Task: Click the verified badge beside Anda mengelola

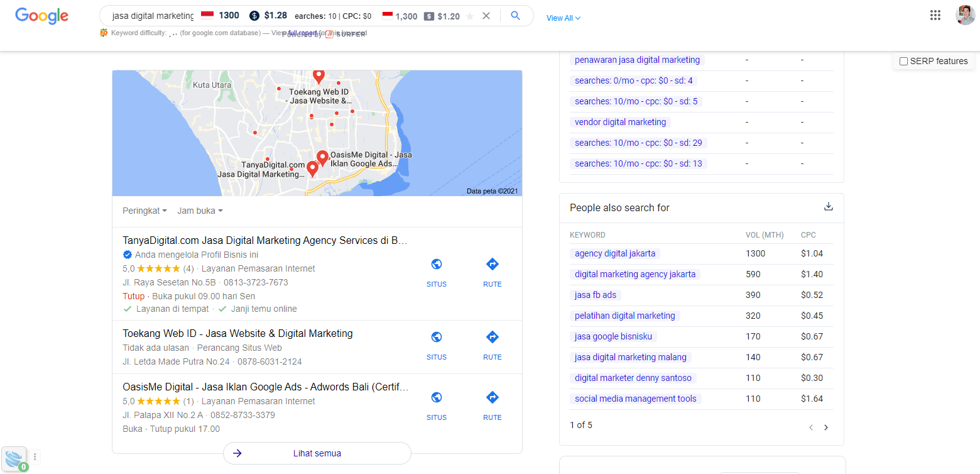Action: point(127,255)
